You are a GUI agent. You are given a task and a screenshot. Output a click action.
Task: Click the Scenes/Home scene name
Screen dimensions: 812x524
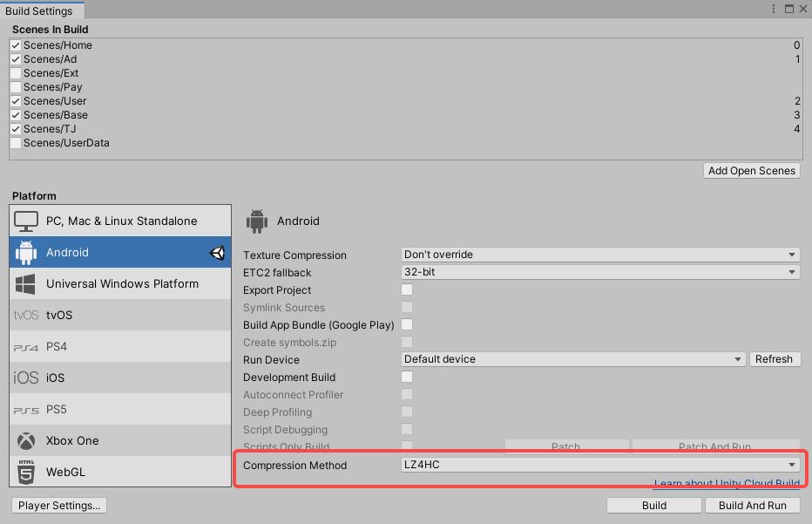point(58,45)
